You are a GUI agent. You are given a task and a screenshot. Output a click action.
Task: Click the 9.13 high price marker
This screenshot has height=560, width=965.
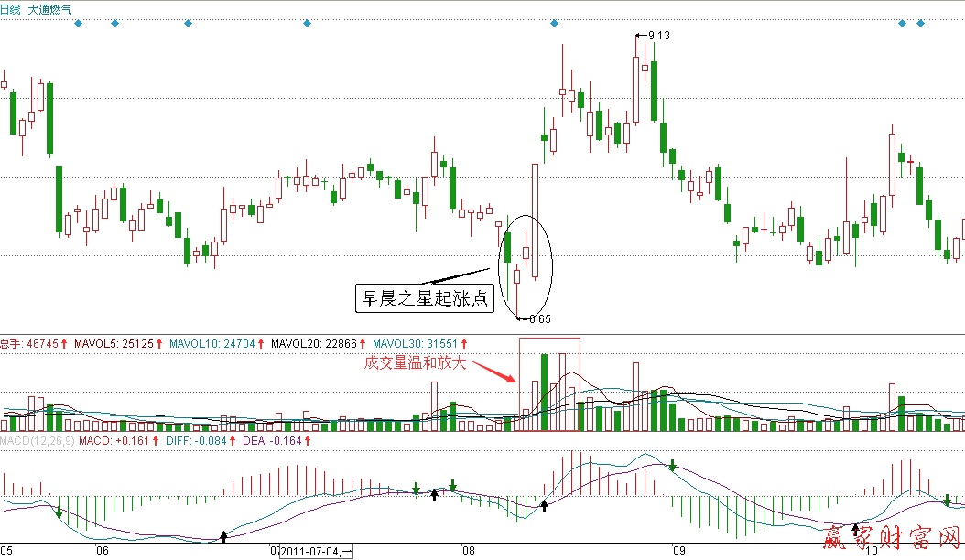[x=657, y=35]
